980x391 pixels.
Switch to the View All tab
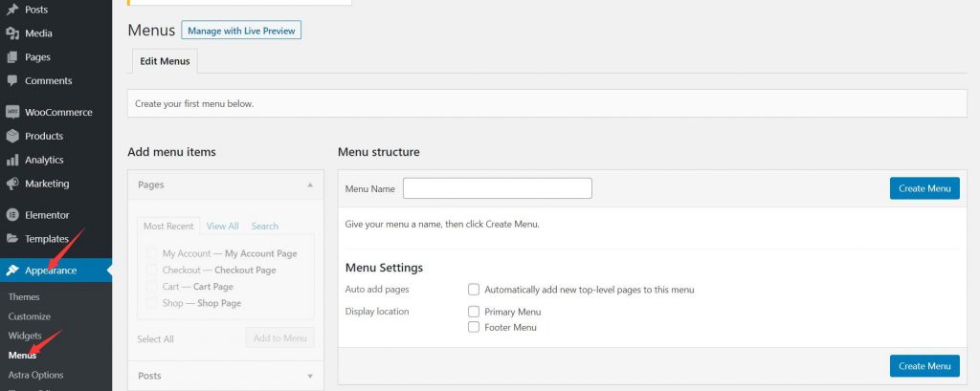pos(222,226)
